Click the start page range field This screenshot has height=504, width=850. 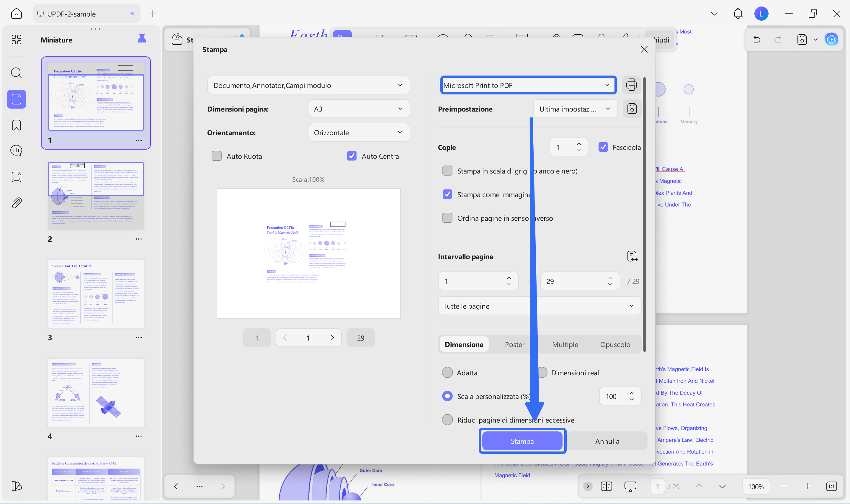[x=478, y=281]
